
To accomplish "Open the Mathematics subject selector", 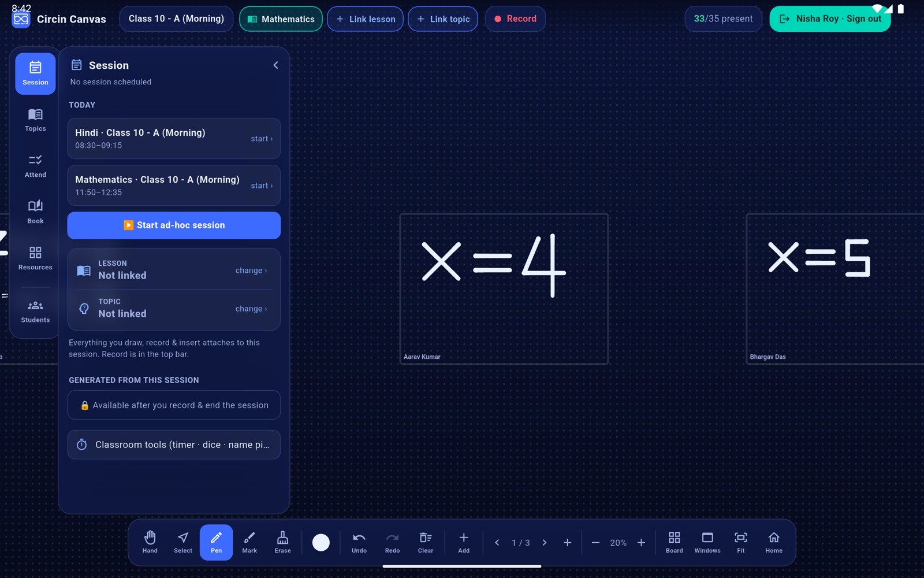I will (x=281, y=19).
